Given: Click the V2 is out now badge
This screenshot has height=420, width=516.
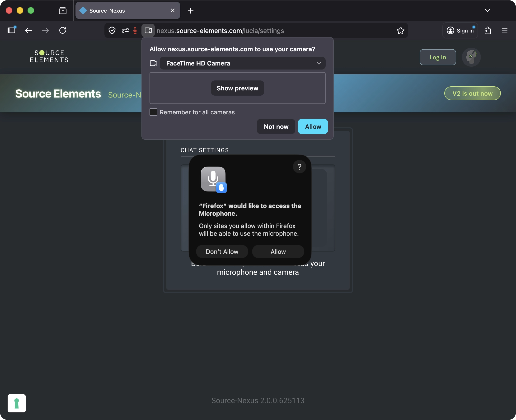Looking at the screenshot, I should tap(472, 93).
